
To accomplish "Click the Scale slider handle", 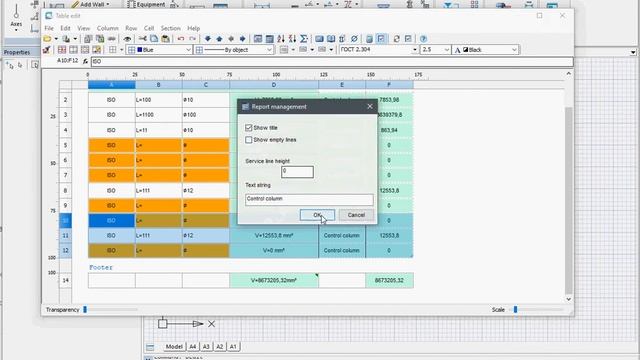I will (516, 310).
